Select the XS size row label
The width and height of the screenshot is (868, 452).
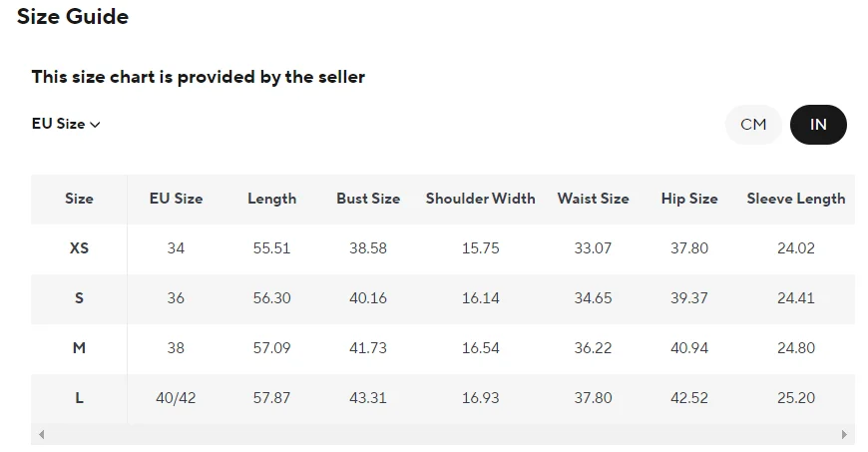(79, 248)
